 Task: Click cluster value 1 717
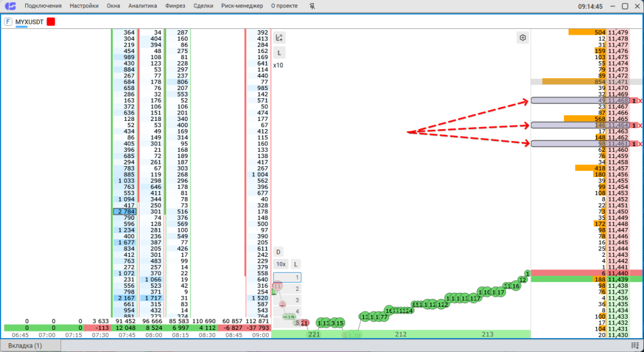pos(152,298)
